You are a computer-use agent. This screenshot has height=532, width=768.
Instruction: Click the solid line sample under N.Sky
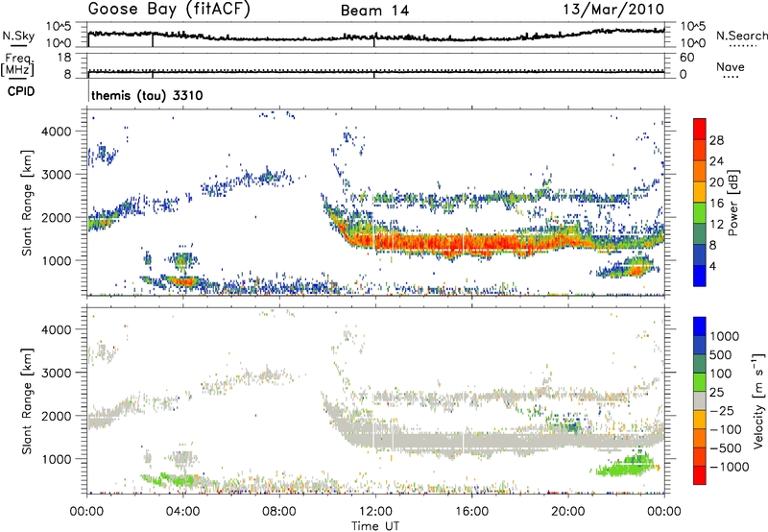(x=18, y=45)
